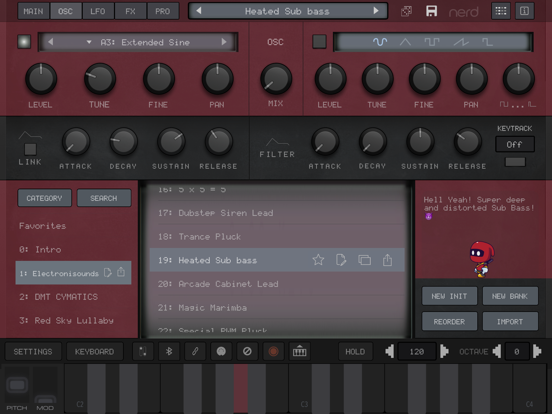552x414 pixels.
Task: Select preset 17: Dubstep Siren Lead
Action: coord(277,213)
